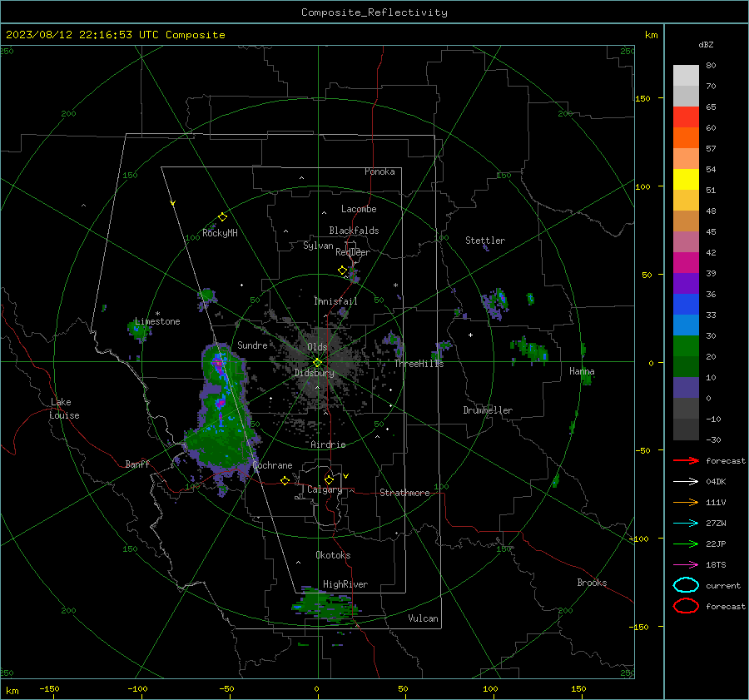
Task: Click the white 04DK arrow icon
Action: click(x=686, y=482)
